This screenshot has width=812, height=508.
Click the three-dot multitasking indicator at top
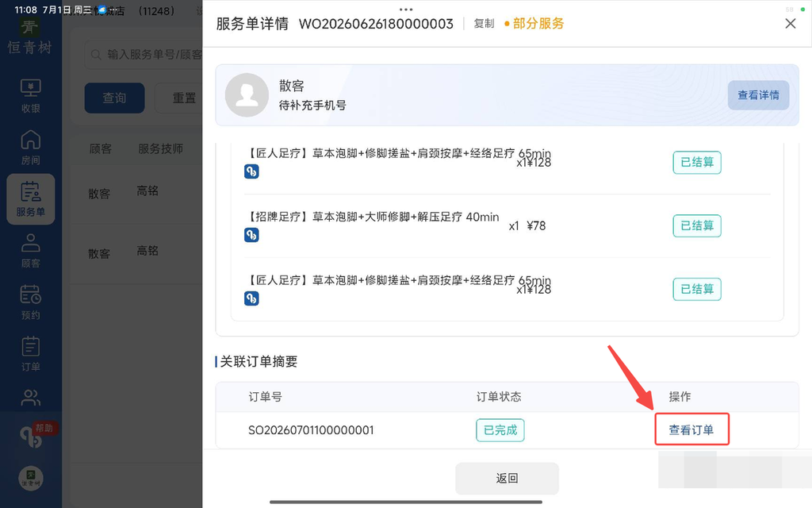pos(406,10)
